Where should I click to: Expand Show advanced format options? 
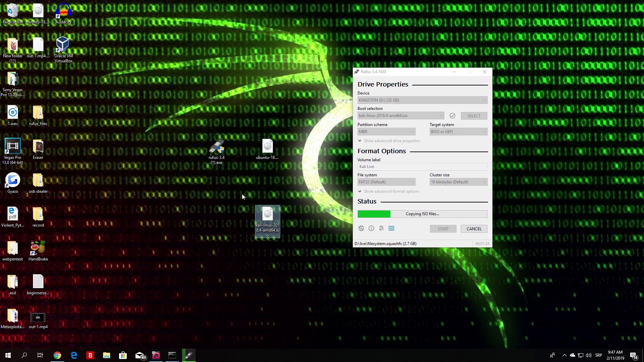388,191
